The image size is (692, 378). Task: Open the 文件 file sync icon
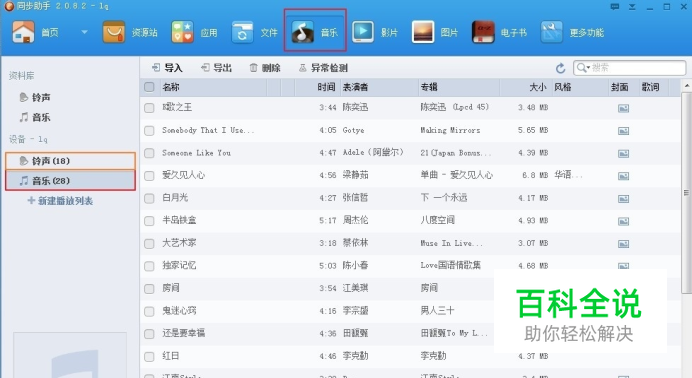coord(242,32)
